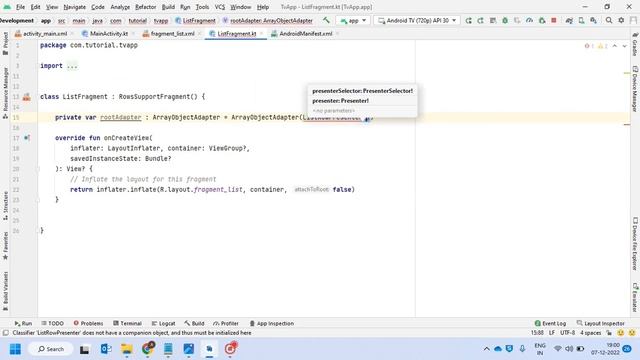Open Outlook from the taskbar
640x360 pixels.
[106, 349]
